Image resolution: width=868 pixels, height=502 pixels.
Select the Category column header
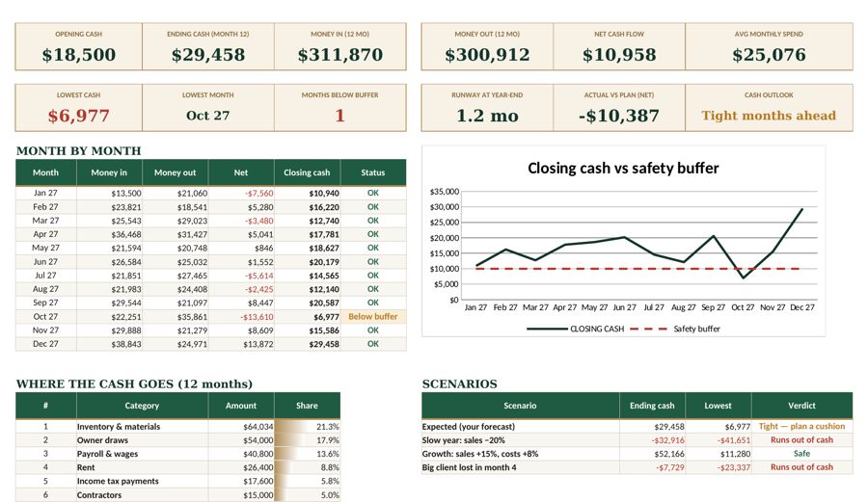(x=142, y=406)
